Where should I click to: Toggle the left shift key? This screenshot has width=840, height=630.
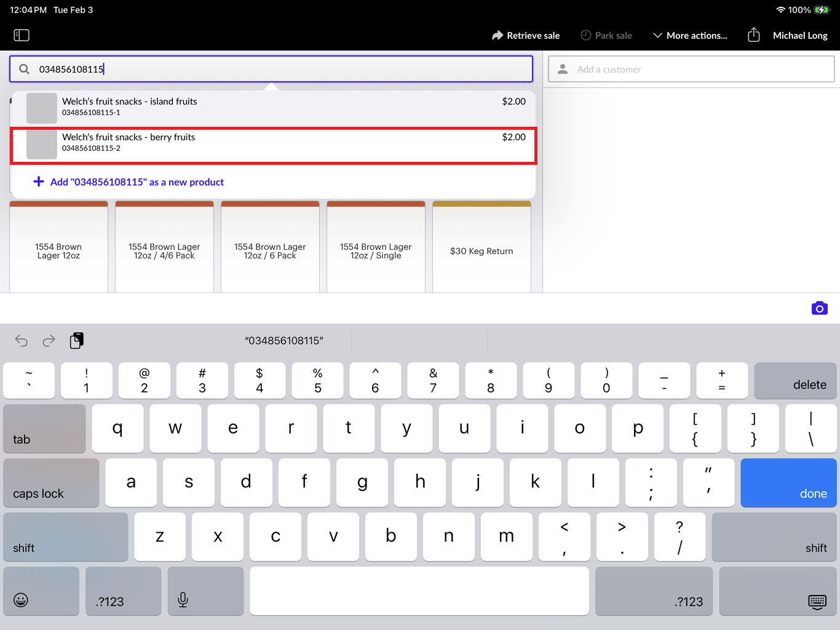[x=66, y=537]
